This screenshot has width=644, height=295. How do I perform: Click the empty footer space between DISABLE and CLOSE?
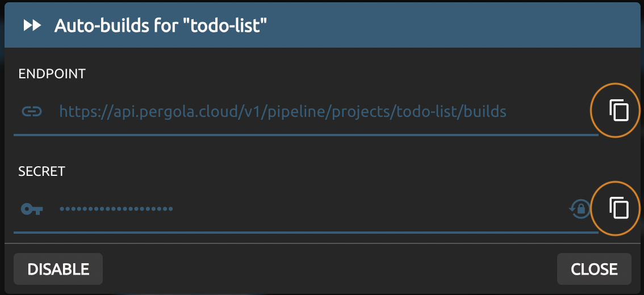pyautogui.click(x=329, y=269)
